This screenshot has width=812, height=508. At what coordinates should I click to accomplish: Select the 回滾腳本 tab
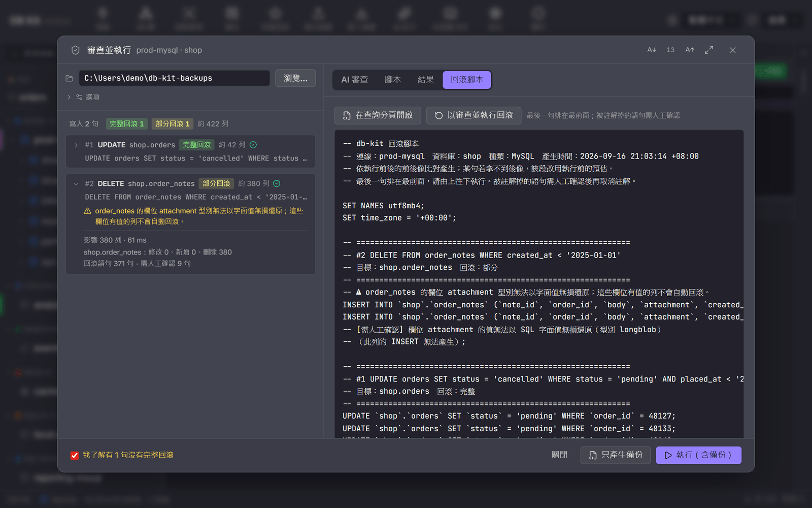467,80
